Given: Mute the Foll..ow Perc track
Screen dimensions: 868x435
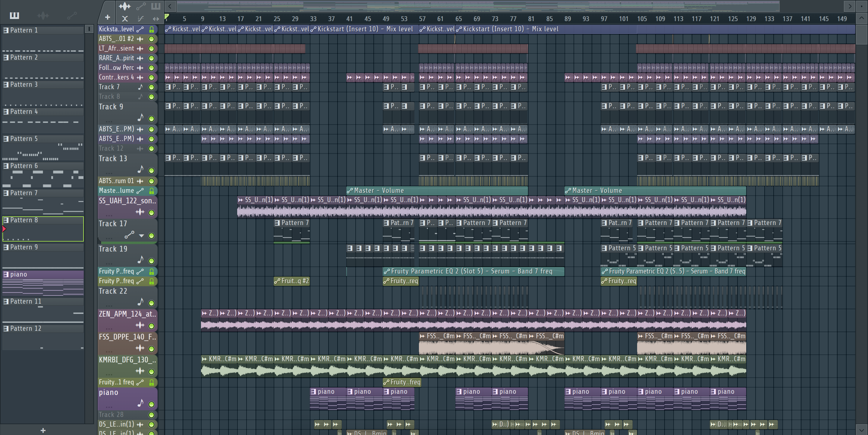Looking at the screenshot, I should (x=152, y=68).
